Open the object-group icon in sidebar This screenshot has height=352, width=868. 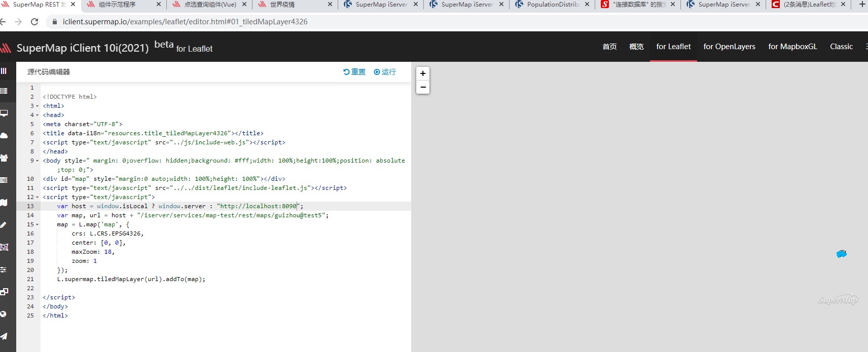pos(4,247)
